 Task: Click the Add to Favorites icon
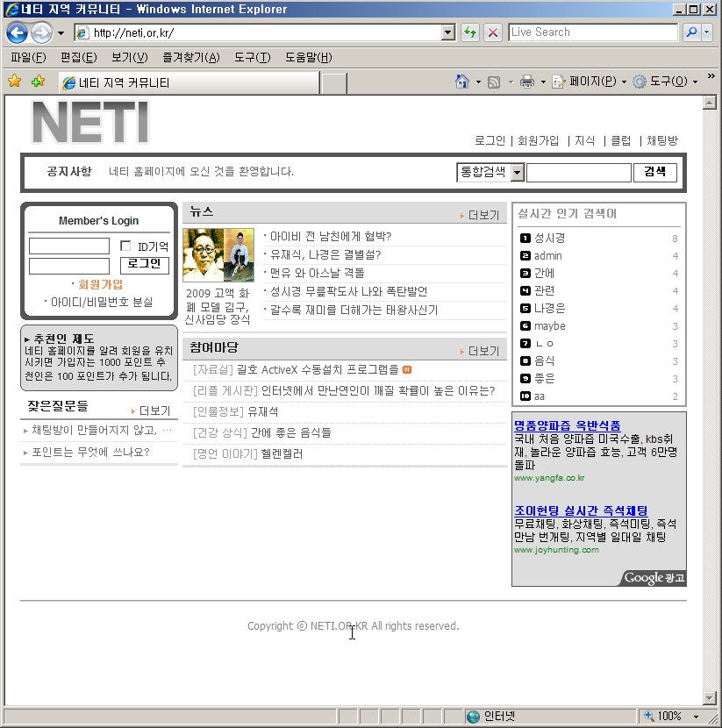point(38,82)
